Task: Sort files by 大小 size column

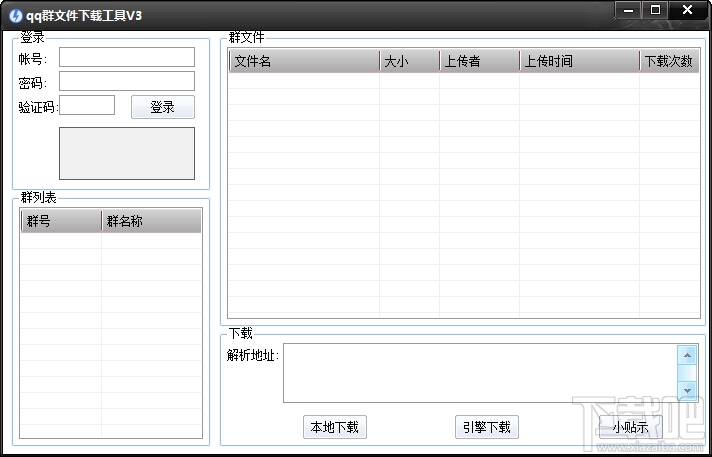Action: (410, 61)
